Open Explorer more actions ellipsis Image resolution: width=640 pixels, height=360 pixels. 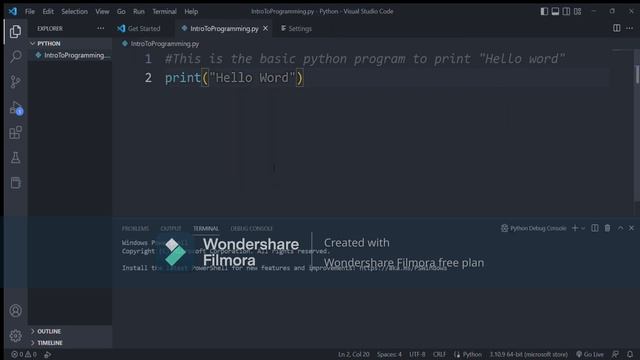click(100, 28)
